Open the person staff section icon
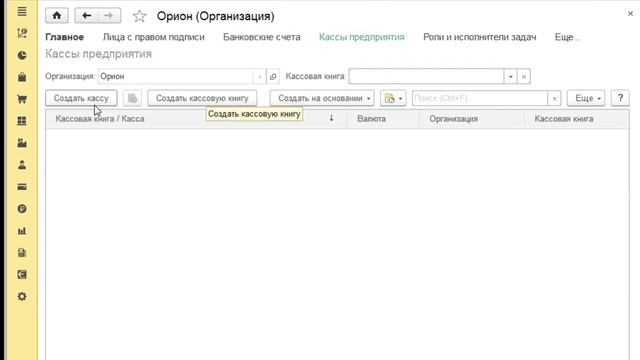The image size is (640, 360). pyautogui.click(x=22, y=165)
